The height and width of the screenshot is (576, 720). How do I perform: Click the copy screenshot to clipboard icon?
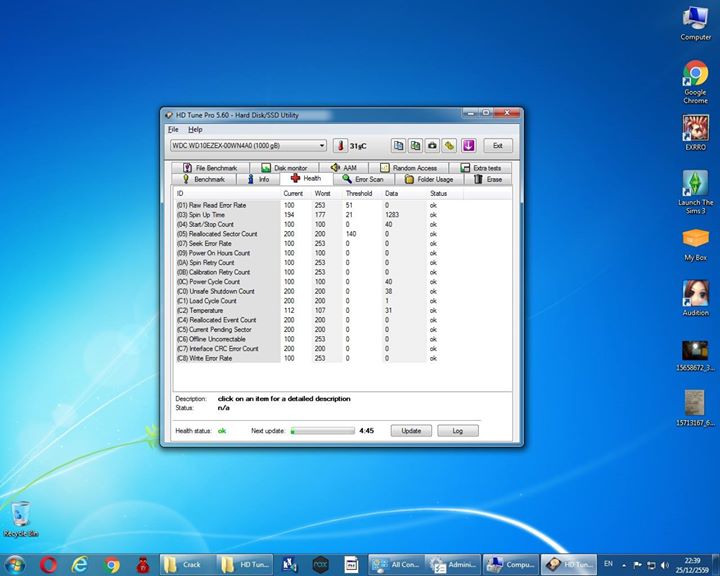click(x=415, y=146)
